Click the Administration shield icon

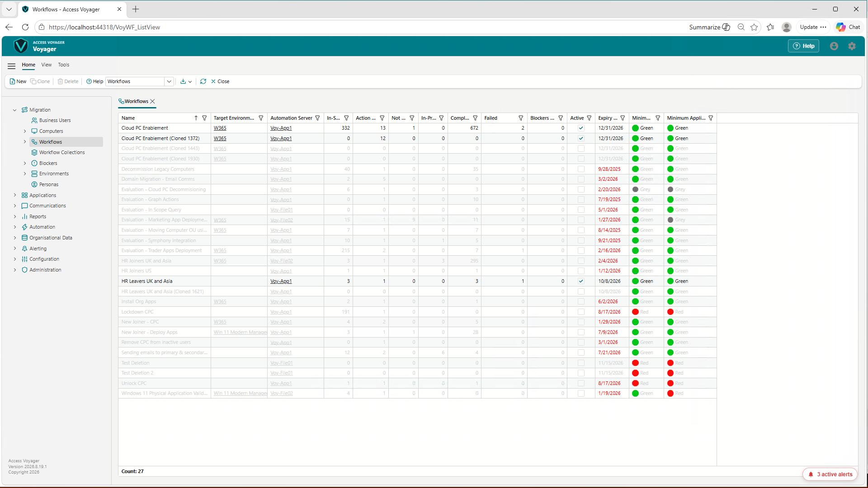24,270
